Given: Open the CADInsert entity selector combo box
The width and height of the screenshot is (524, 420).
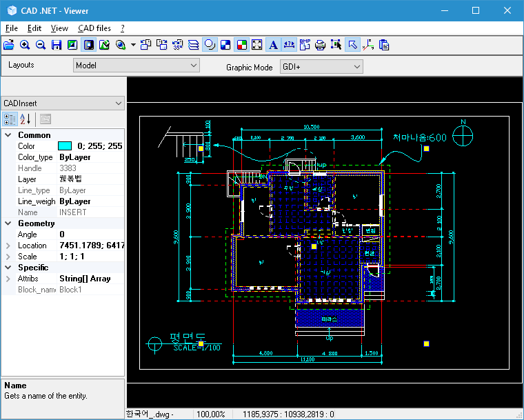Looking at the screenshot, I should [x=62, y=103].
